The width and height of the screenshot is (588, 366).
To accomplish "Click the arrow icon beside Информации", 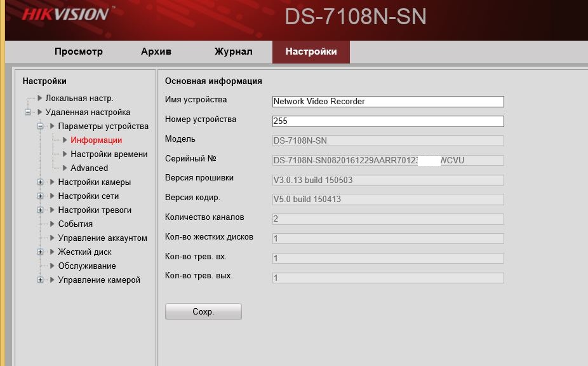I will click(x=65, y=140).
